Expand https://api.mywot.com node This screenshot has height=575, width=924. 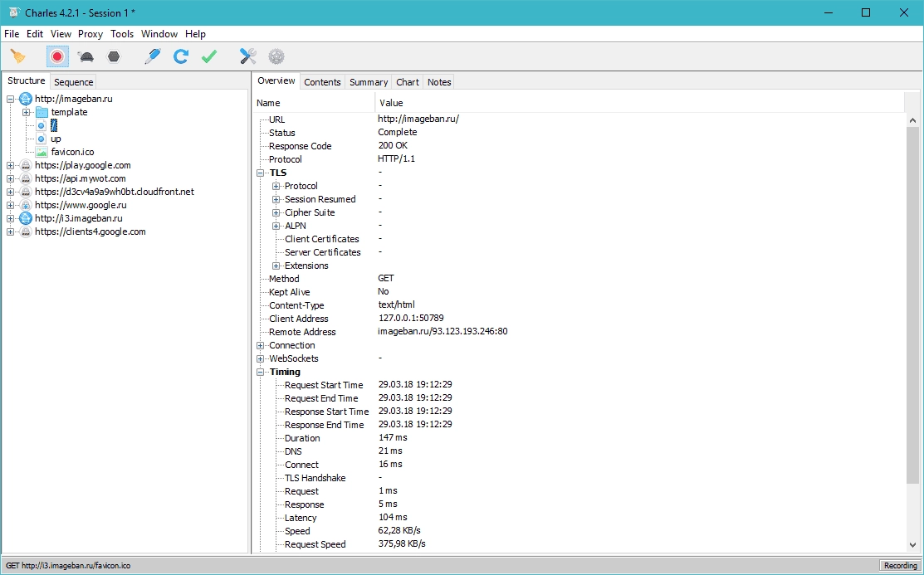[10, 178]
